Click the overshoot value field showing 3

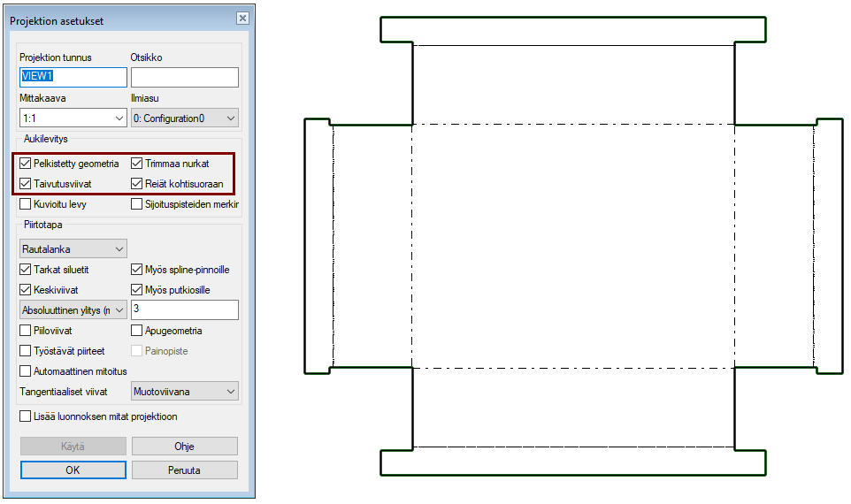tap(184, 309)
